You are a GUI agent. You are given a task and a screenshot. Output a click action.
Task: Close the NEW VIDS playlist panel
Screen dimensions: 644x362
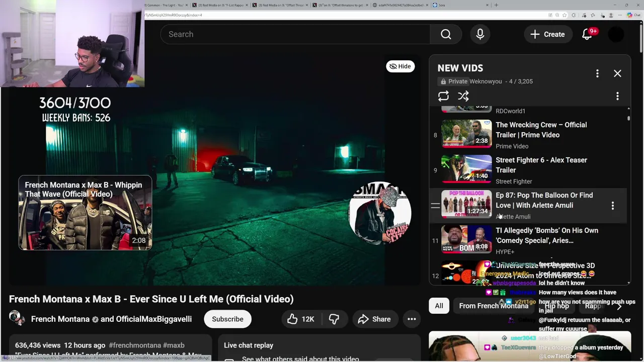pyautogui.click(x=617, y=73)
